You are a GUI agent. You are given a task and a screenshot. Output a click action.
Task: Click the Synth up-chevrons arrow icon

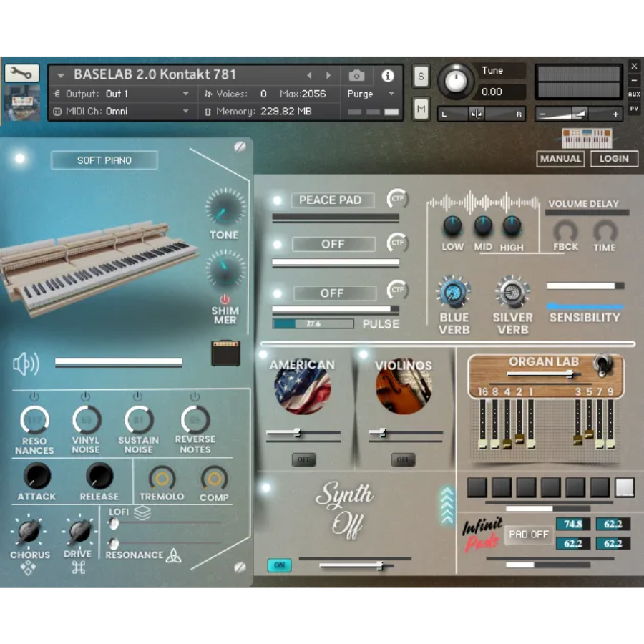click(447, 505)
